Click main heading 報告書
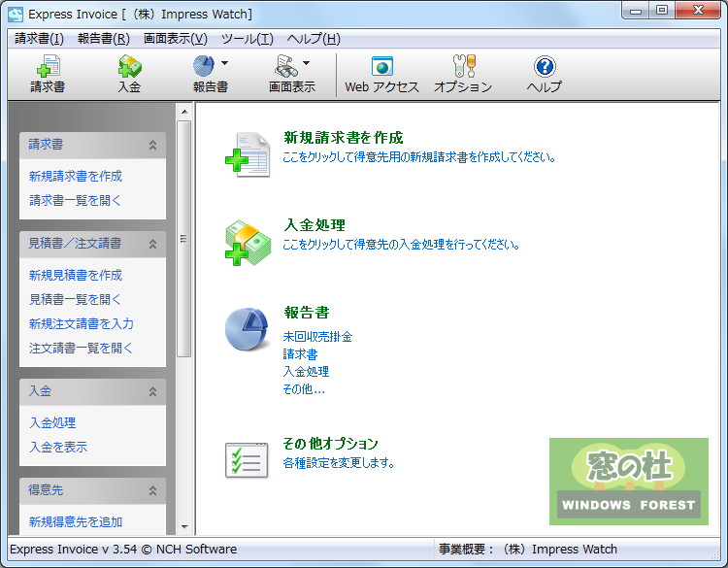728x568 pixels. point(307,313)
